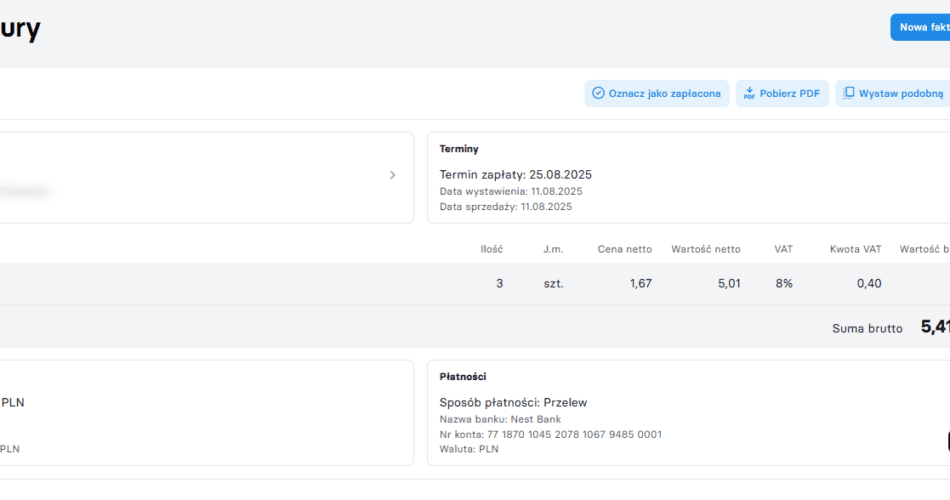Click the checkmark icon in Oznacz jako zapłacona

point(598,93)
